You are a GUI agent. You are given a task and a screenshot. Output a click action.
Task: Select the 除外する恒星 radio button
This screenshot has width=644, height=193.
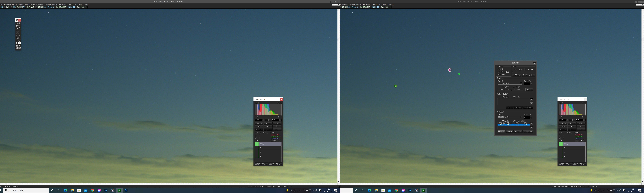[499, 72]
